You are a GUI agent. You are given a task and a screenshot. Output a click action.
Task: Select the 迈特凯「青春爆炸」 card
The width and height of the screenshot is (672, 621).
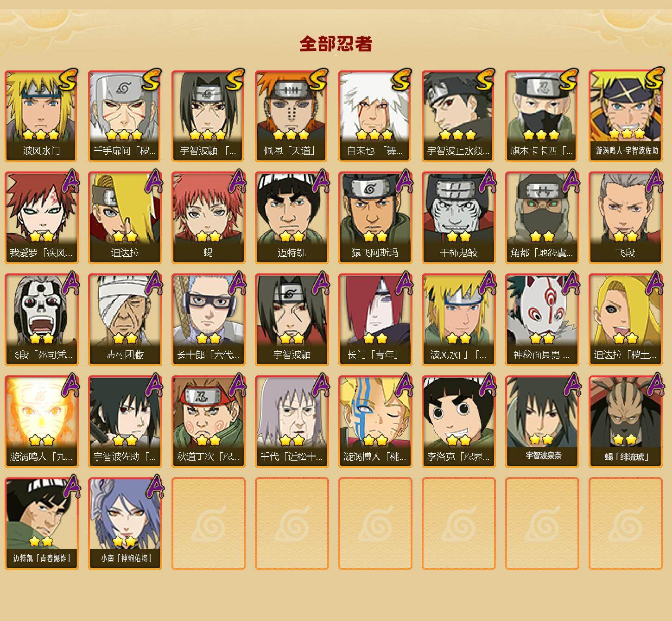[x=41, y=524]
